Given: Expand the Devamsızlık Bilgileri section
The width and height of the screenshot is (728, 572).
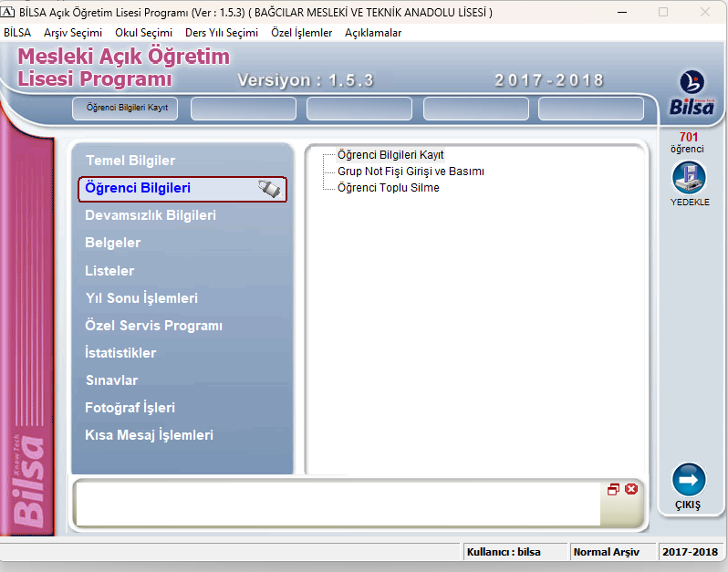Looking at the screenshot, I should [x=151, y=216].
